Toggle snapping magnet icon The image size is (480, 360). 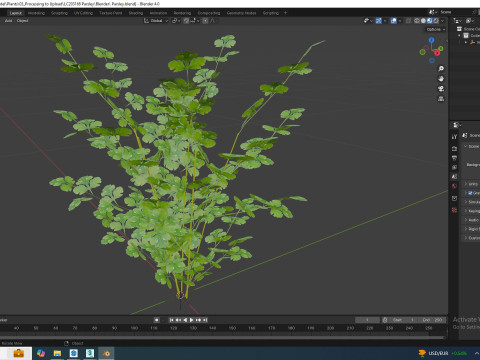click(186, 21)
